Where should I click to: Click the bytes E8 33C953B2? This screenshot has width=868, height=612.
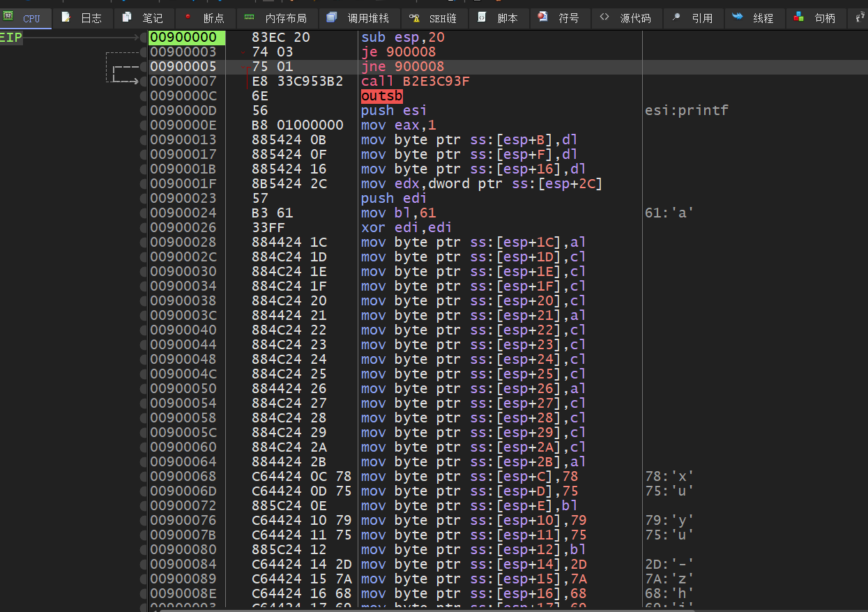[298, 81]
